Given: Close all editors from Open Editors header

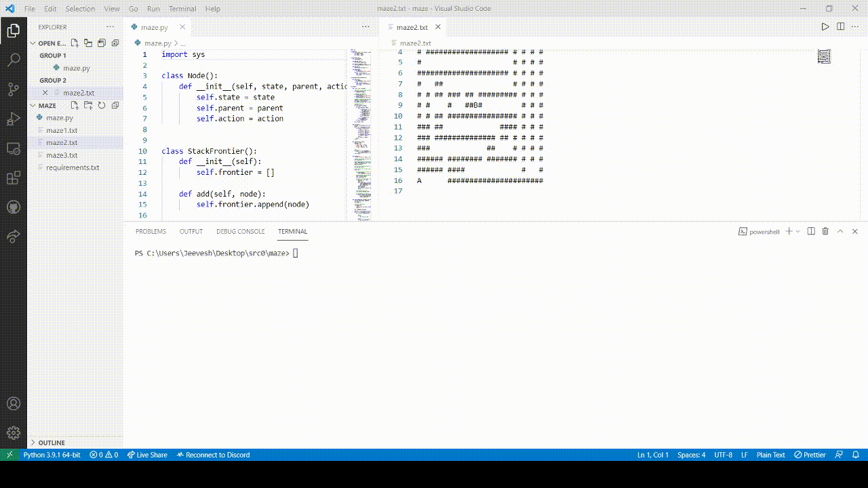Looking at the screenshot, I should (x=115, y=43).
